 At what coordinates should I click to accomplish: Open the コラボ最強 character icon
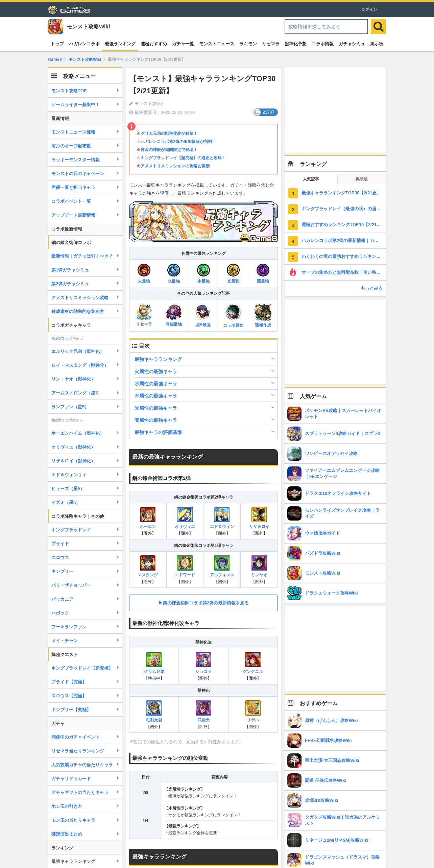233,312
